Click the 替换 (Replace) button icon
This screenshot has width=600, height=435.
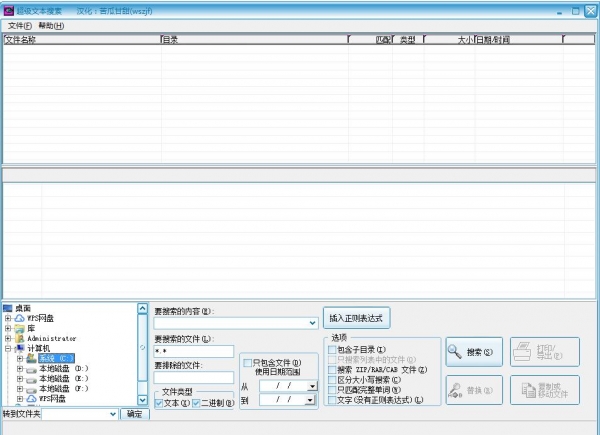(x=456, y=390)
